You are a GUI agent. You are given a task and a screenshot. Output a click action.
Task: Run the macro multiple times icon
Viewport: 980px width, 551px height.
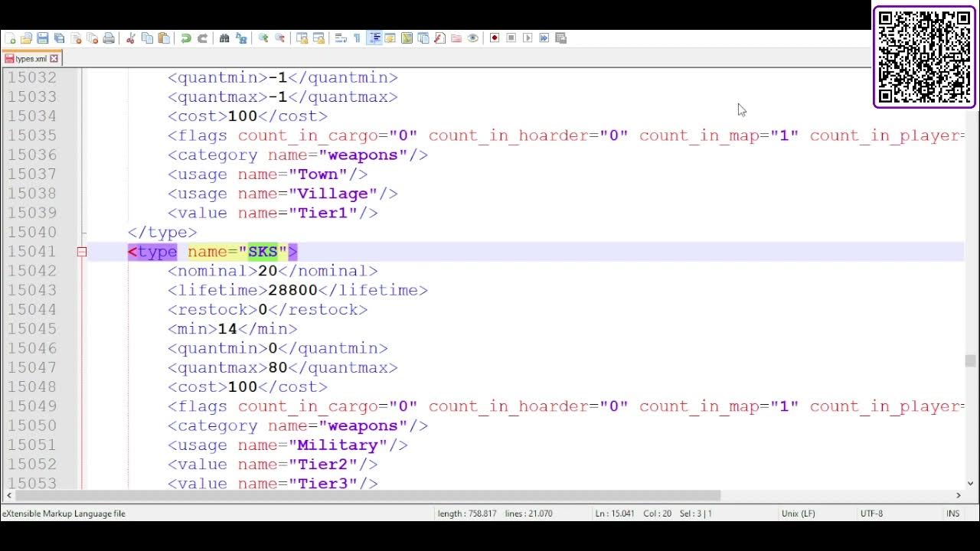(544, 38)
